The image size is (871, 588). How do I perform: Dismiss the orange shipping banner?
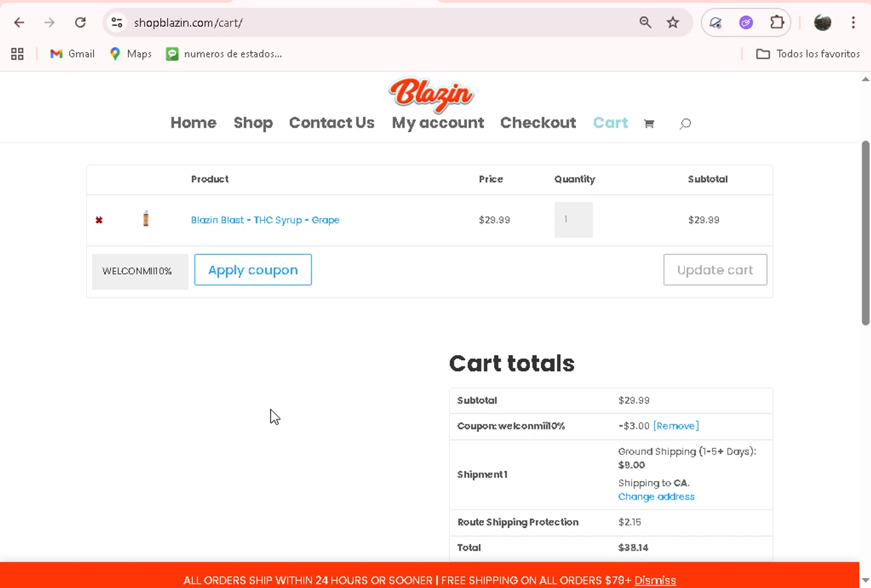[x=655, y=580]
